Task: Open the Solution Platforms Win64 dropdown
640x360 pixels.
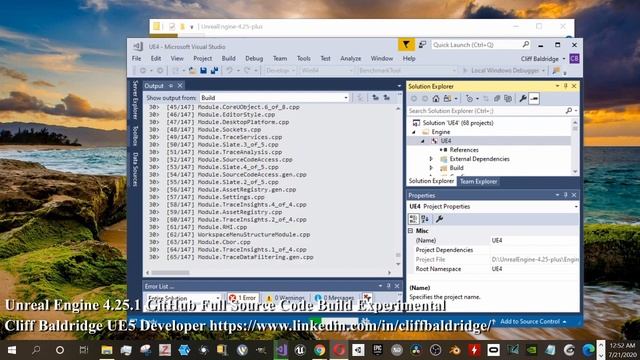Action: tap(327, 71)
